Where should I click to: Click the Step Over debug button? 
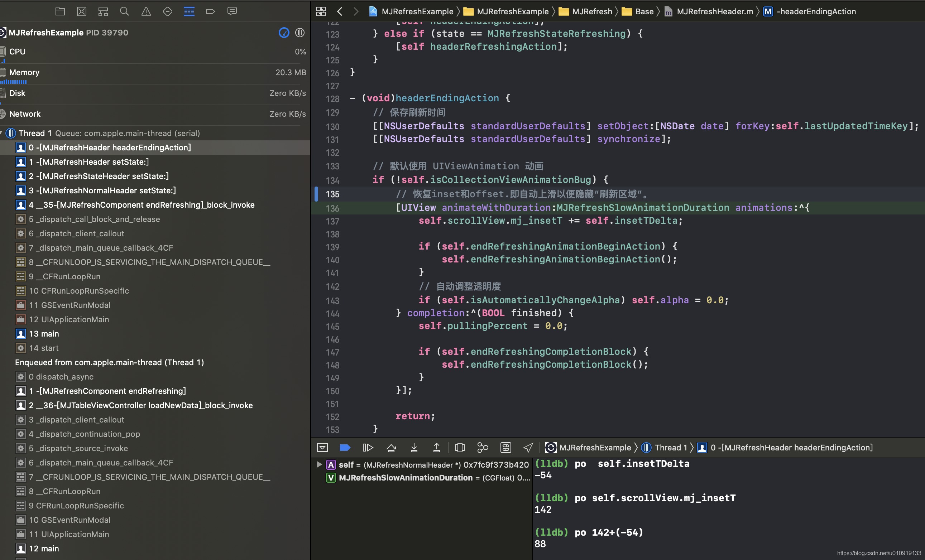click(391, 448)
